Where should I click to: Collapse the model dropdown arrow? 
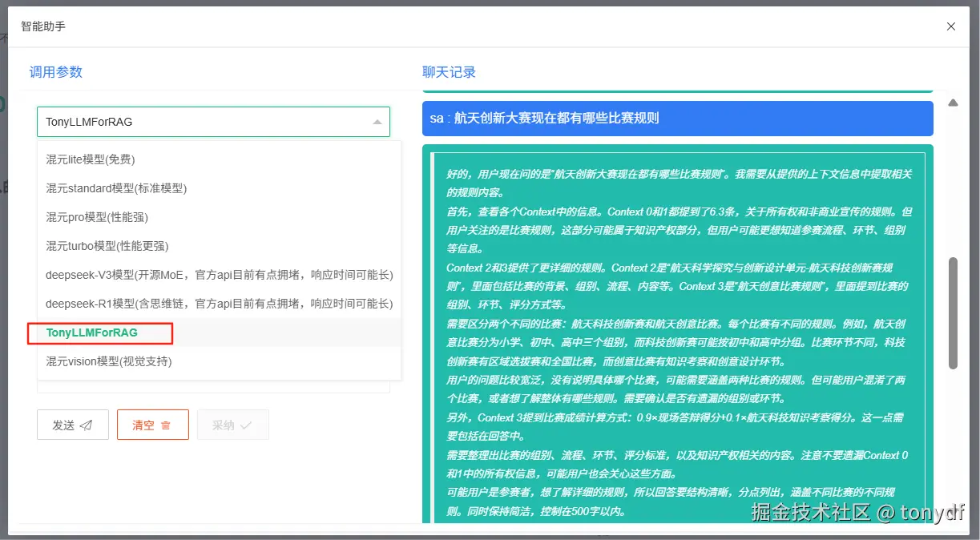coord(377,122)
